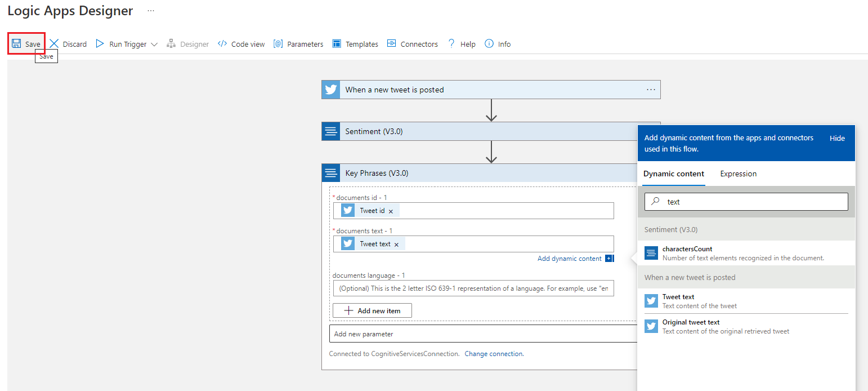This screenshot has width=868, height=391.
Task: Open the ellipsis next to Logic Apps Designer title
Action: coord(151,11)
